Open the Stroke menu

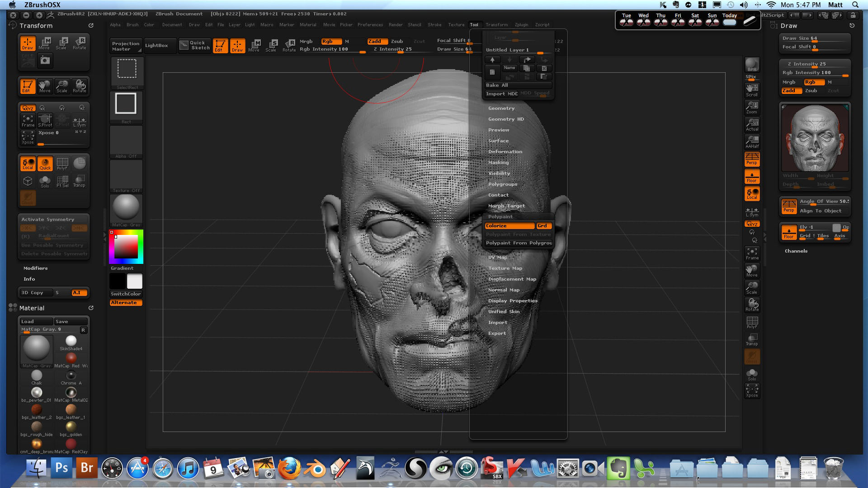434,25
